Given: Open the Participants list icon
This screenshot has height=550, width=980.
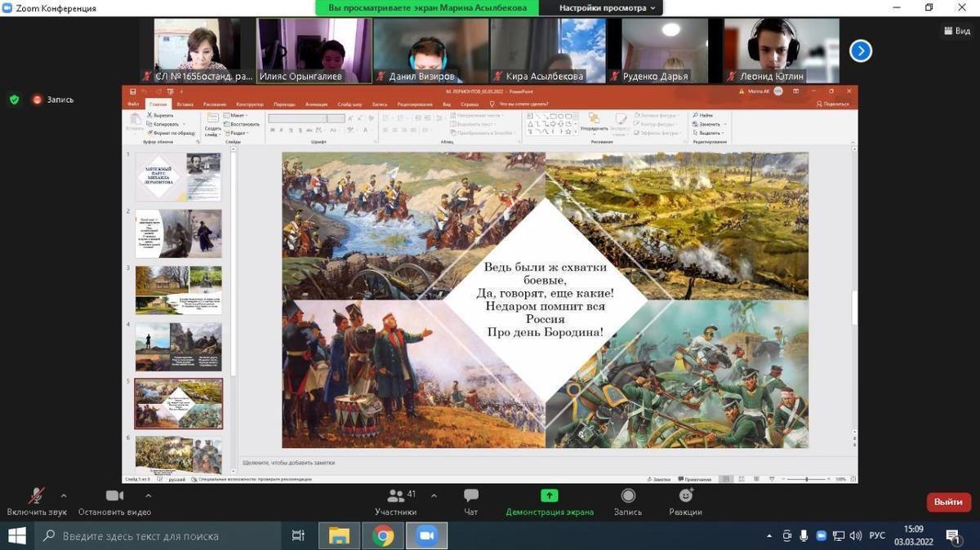Looking at the screenshot, I should point(396,496).
